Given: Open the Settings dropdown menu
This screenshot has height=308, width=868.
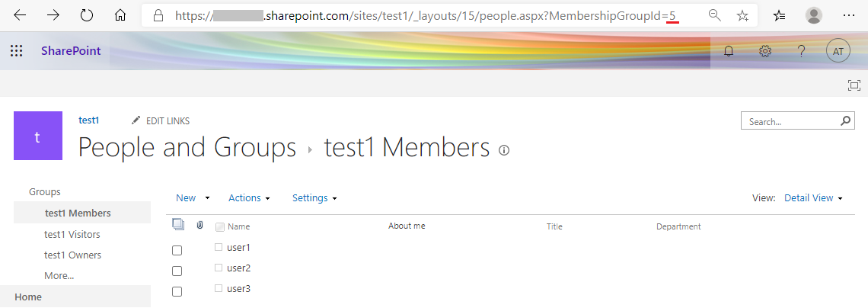Looking at the screenshot, I should (x=314, y=197).
